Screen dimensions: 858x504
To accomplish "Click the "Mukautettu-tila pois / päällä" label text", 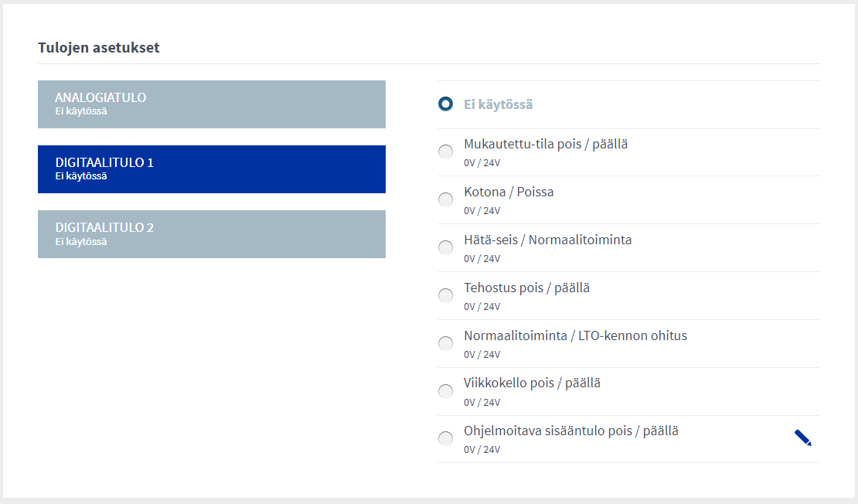I will 546,144.
